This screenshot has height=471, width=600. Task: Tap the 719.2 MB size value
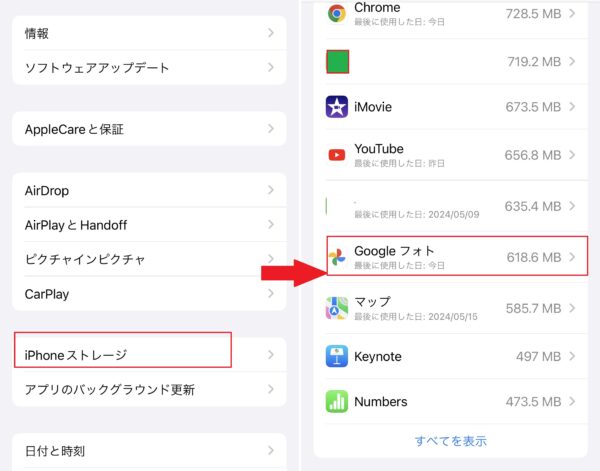(534, 62)
